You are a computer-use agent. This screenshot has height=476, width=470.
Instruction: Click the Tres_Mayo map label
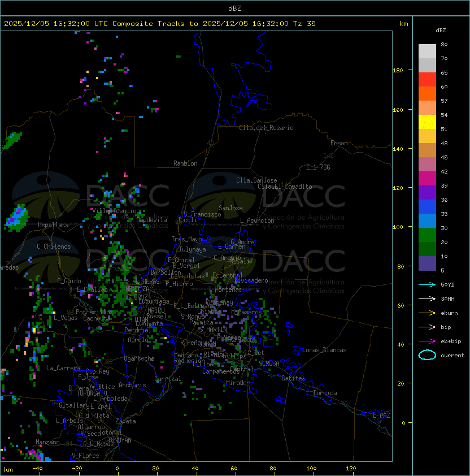pos(186,239)
